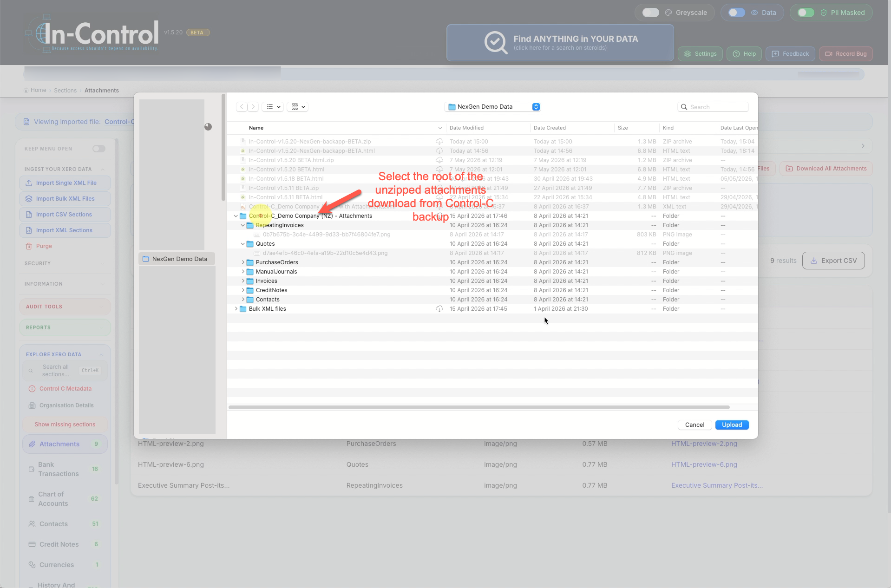Expand the PurchaseOrders folder

(243, 262)
